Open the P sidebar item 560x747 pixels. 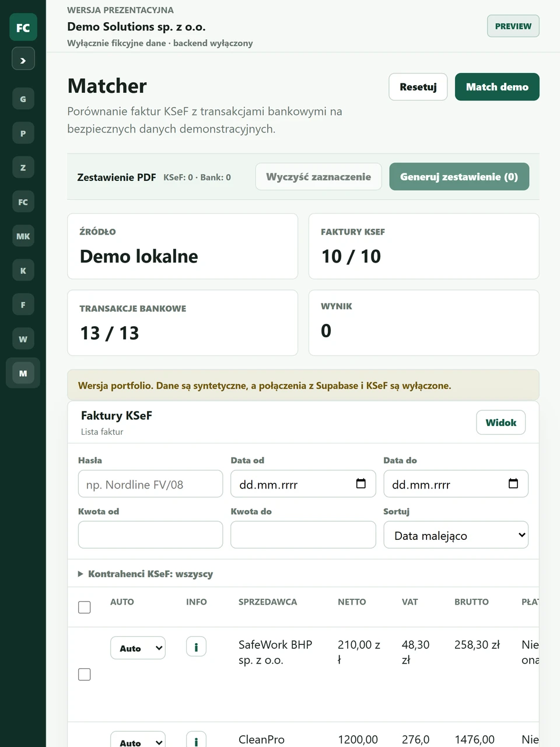tap(23, 133)
